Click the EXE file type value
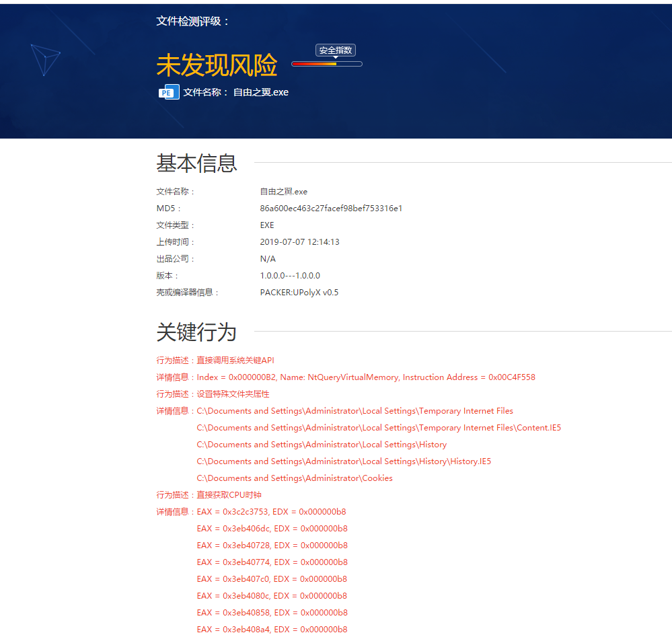The height and width of the screenshot is (635, 672). [267, 225]
